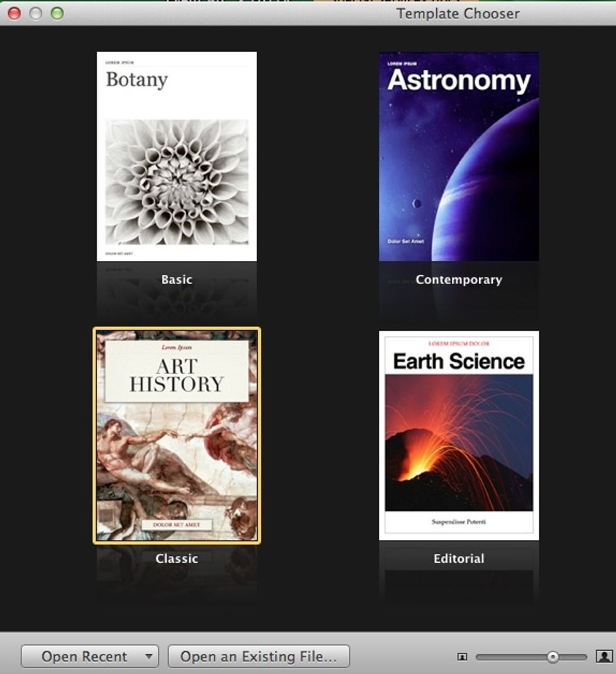Click the thumbnail size slider knob
616x674 pixels.
(x=553, y=656)
